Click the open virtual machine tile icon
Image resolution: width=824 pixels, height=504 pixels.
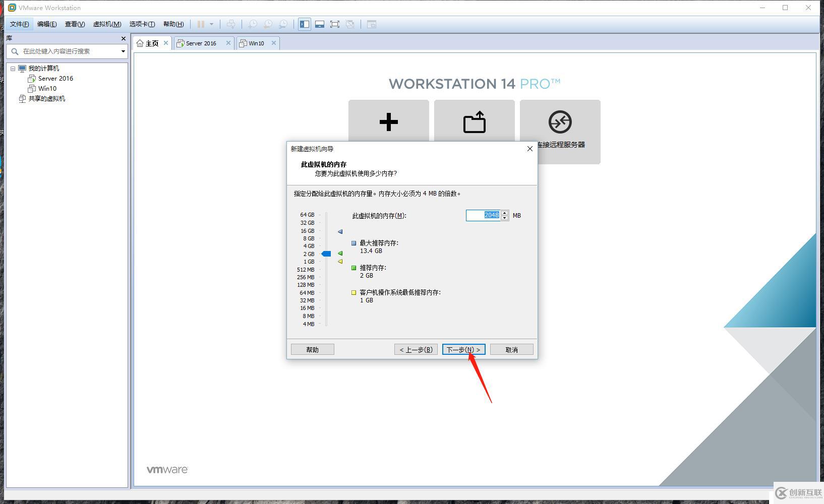click(475, 122)
